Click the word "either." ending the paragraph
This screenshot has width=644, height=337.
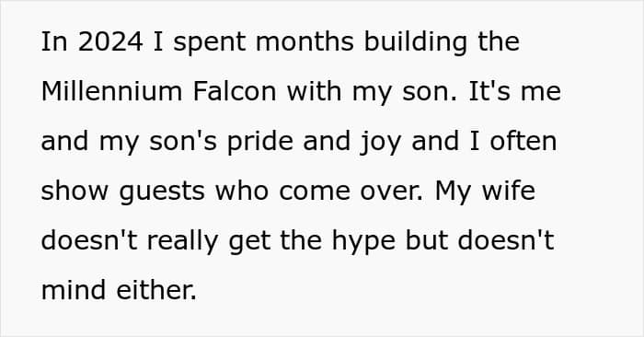click(156, 290)
